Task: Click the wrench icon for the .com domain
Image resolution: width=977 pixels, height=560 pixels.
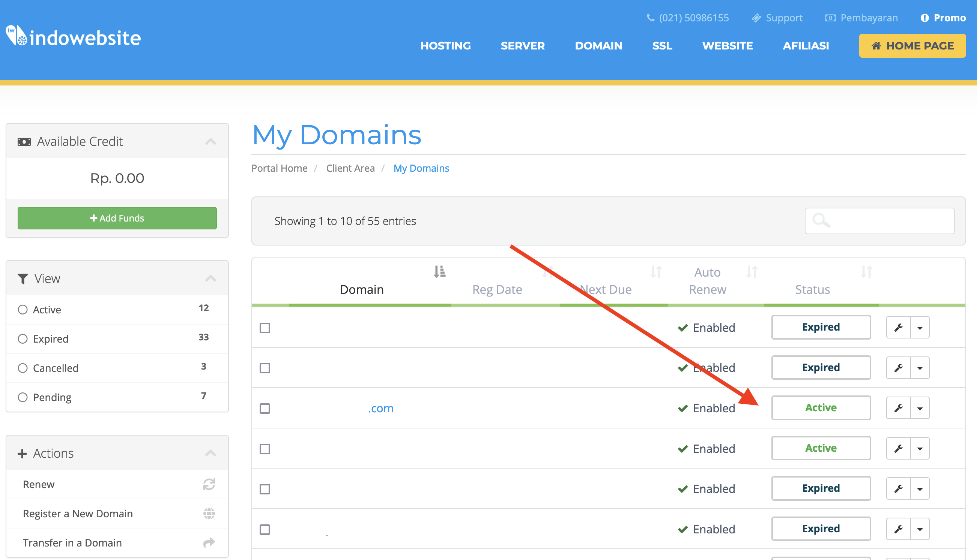Action: pos(898,408)
